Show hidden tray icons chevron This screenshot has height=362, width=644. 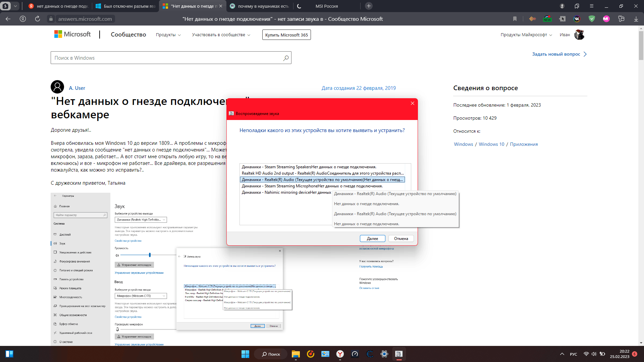[x=562, y=354]
